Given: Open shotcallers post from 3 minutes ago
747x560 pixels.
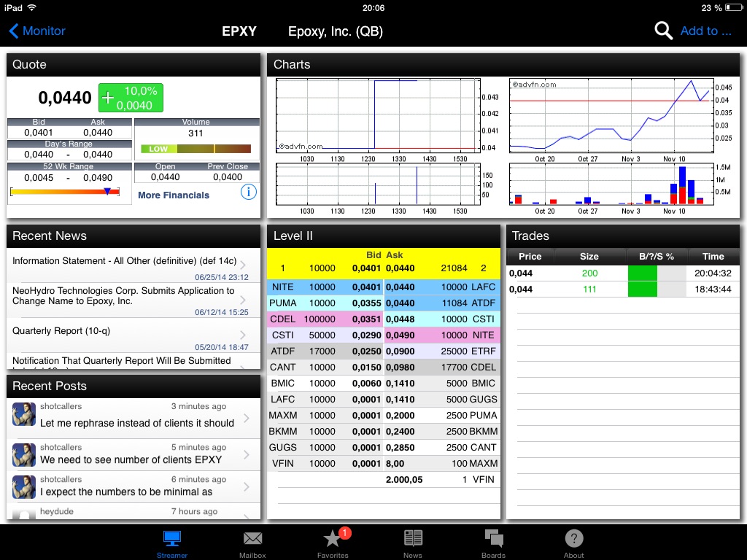Looking at the screenshot, I should click(133, 416).
